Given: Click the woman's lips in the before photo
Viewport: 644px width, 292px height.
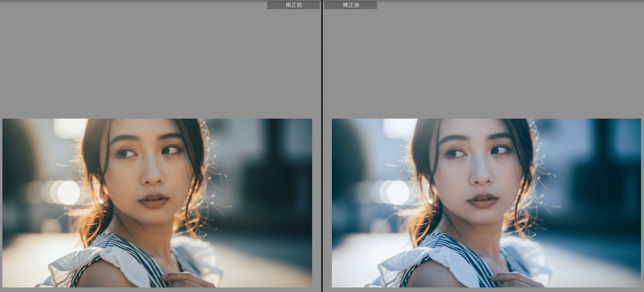Looking at the screenshot, I should pyautogui.click(x=153, y=200).
